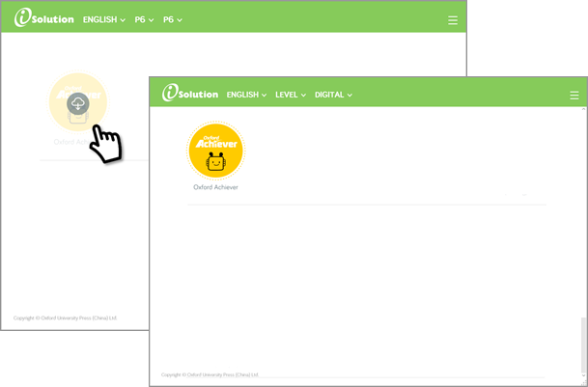The width and height of the screenshot is (588, 387).
Task: Click the iSolution logo in the back window
Action: (x=44, y=18)
